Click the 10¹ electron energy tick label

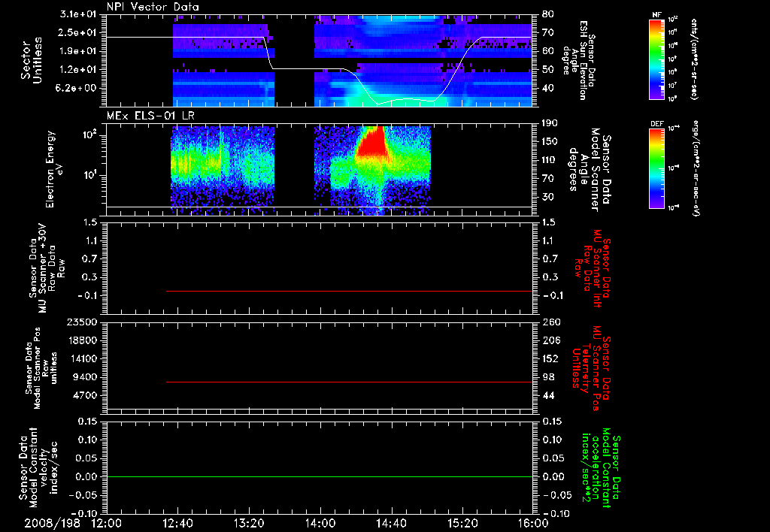(90, 175)
